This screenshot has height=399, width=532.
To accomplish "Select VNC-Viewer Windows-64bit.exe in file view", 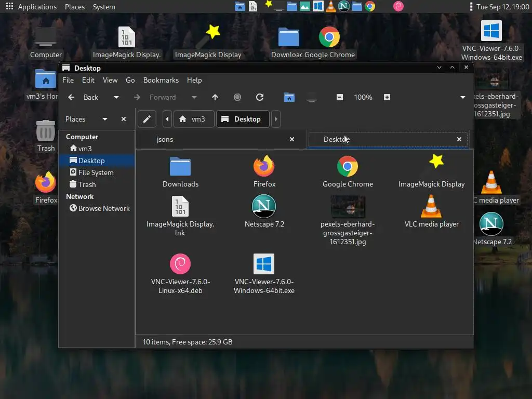I will (x=264, y=263).
